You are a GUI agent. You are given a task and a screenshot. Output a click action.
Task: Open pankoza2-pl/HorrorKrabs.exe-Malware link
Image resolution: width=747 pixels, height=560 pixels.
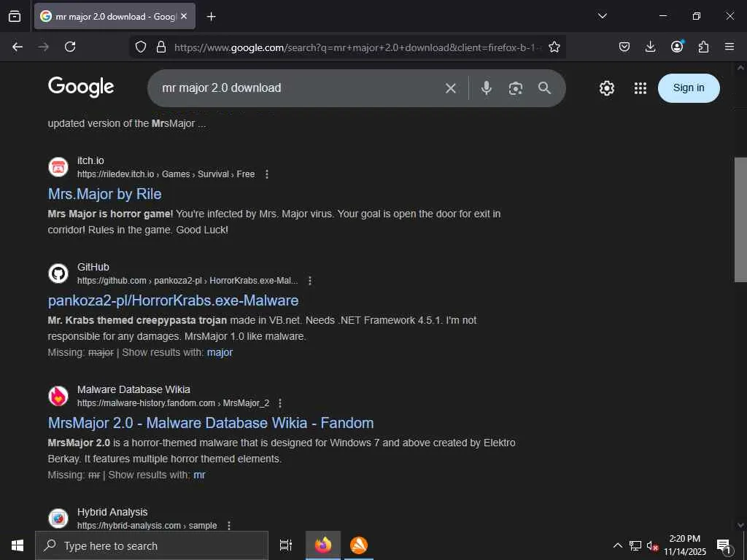(x=174, y=300)
